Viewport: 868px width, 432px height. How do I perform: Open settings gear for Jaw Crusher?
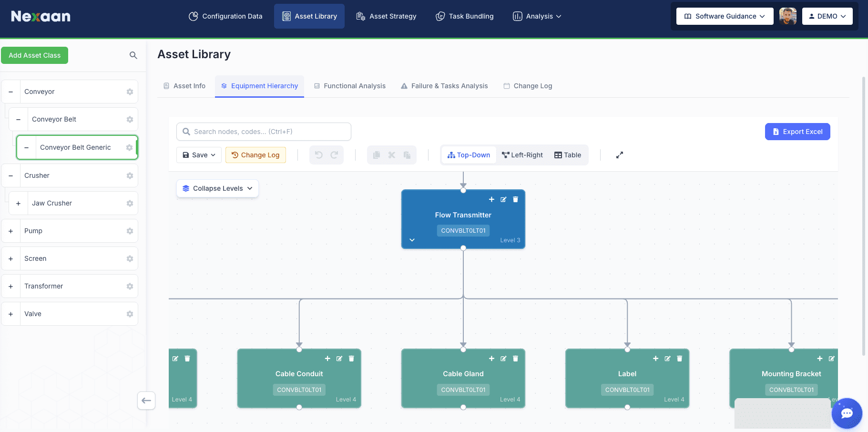[130, 203]
